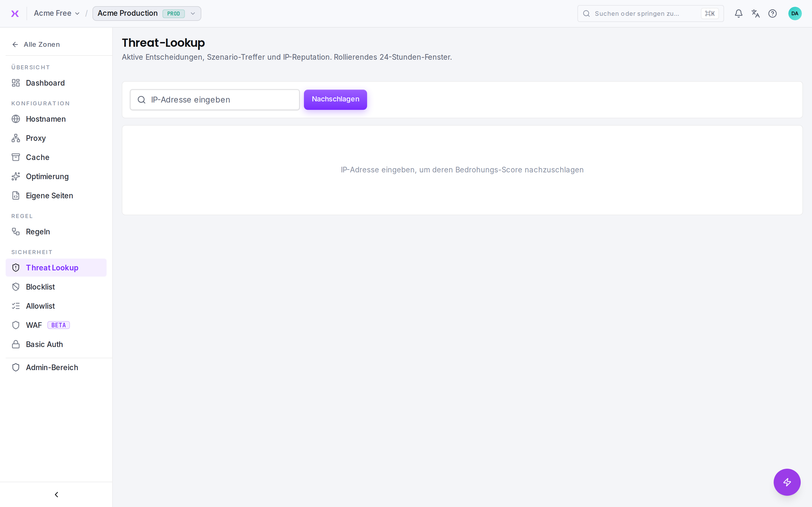
Task: Click the purple lightning quick action button
Action: [x=787, y=482]
